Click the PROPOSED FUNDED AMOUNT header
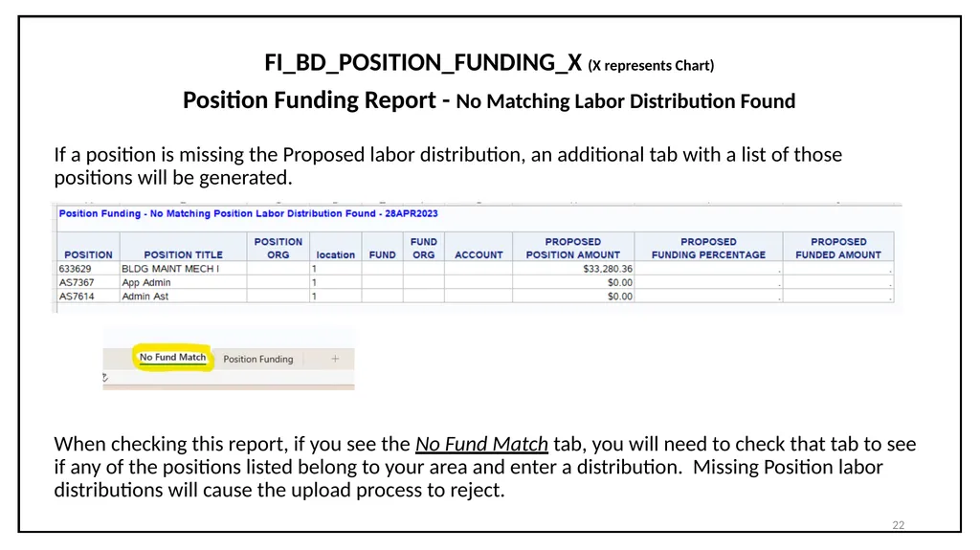Image resolution: width=980 pixels, height=550 pixels. coord(838,248)
